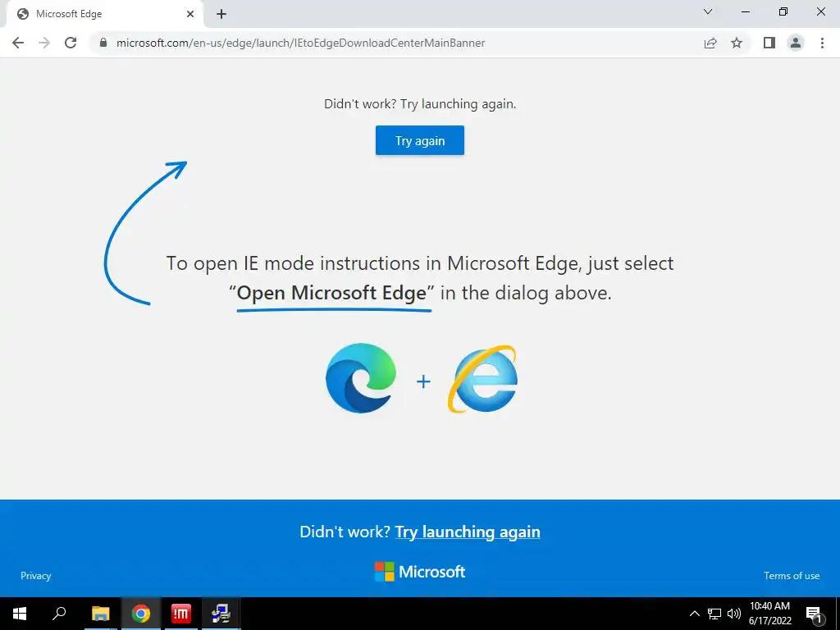The image size is (840, 630).
Task: Open the notification center icon
Action: point(814,614)
